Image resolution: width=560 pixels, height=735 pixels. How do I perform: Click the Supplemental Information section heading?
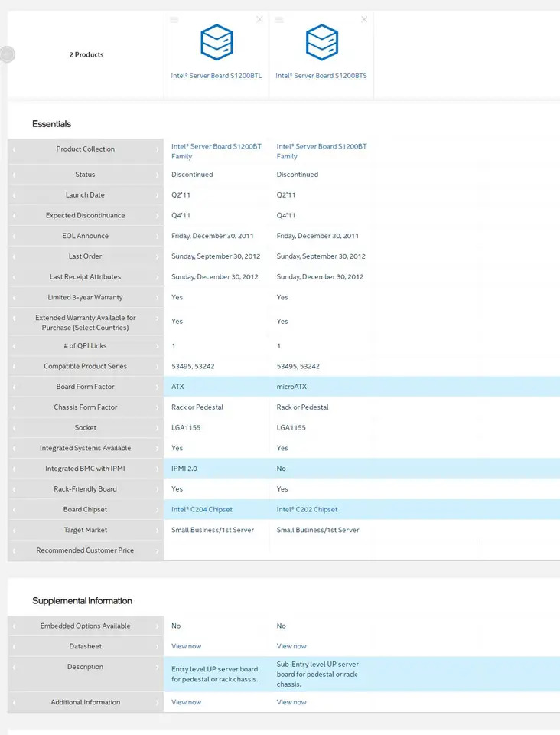pos(82,601)
